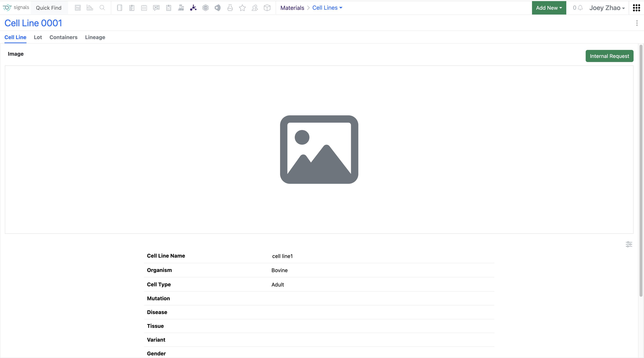Open the star favorites icon
Image resolution: width=644 pixels, height=358 pixels.
point(242,8)
